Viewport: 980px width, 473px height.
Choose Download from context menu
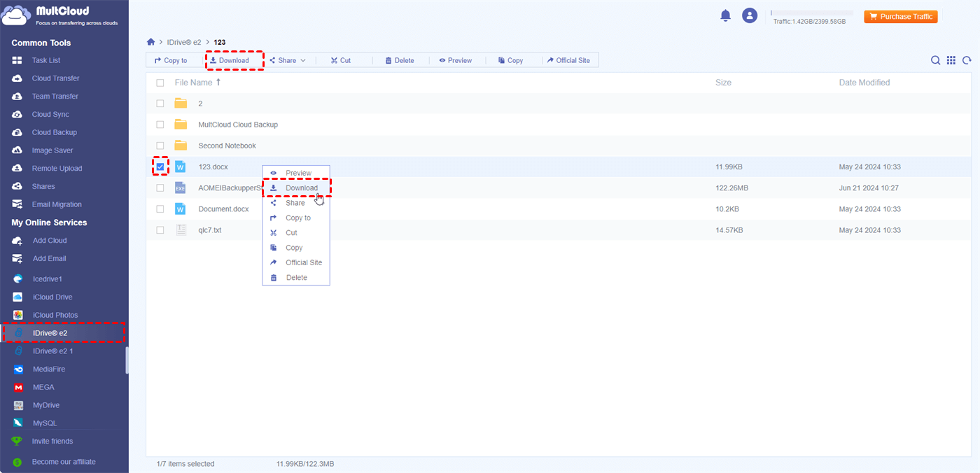[301, 188]
